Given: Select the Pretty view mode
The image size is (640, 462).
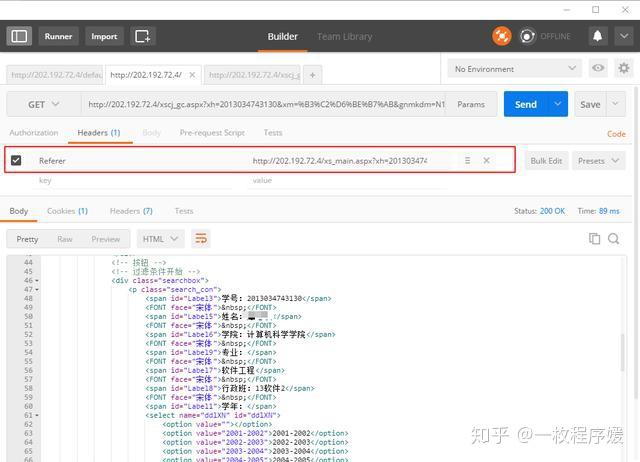Looking at the screenshot, I should click(27, 239).
